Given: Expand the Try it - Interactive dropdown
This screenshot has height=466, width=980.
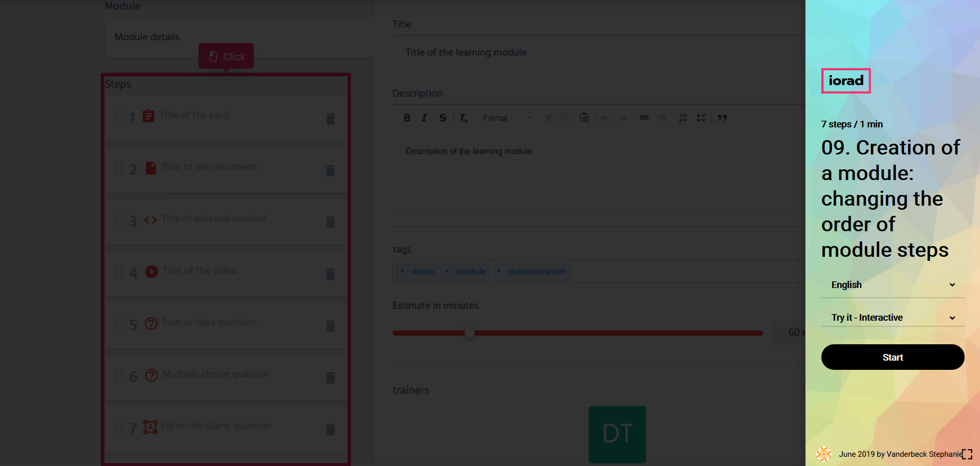Looking at the screenshot, I should tap(892, 318).
